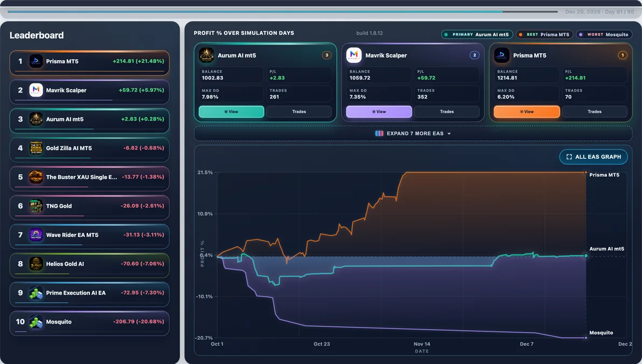Click the Gold Zilla AI MT5 logo
This screenshot has width=642, height=364.
click(x=36, y=148)
